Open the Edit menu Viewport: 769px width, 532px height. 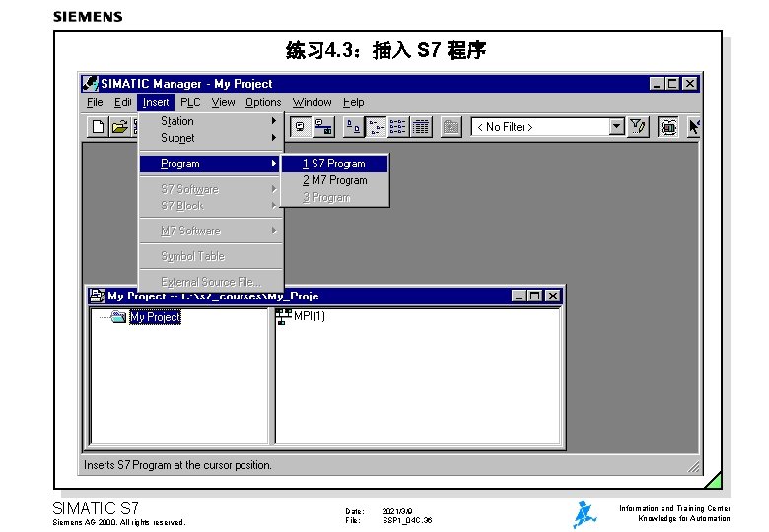tap(122, 102)
